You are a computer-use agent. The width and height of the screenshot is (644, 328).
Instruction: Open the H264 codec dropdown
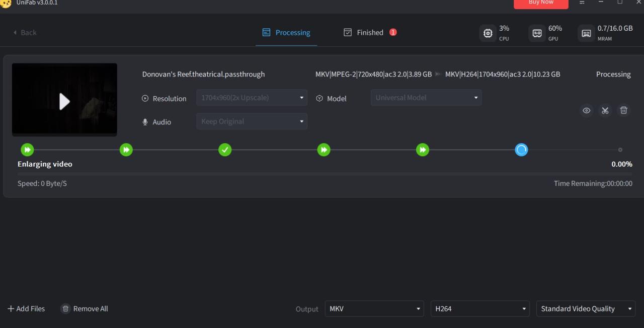480,309
